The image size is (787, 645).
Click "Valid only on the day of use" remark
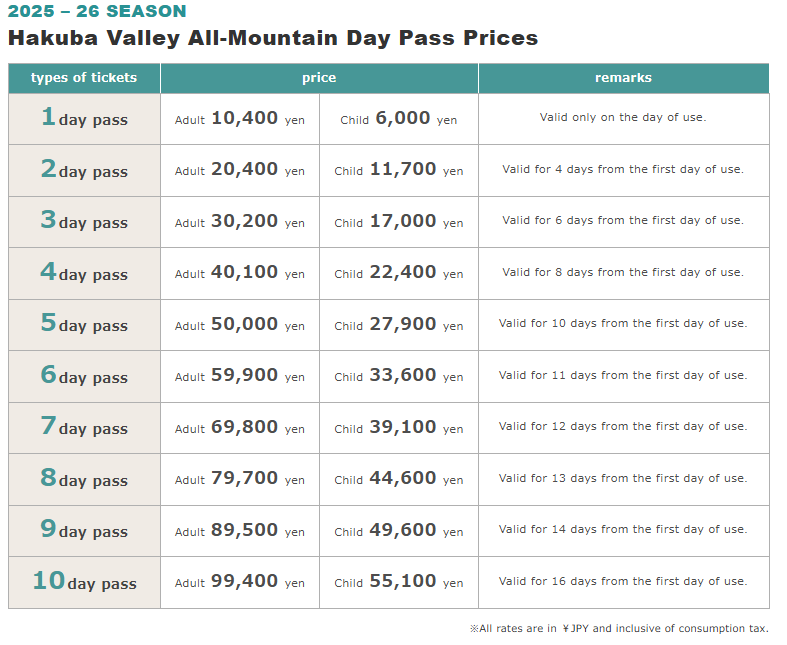[623, 117]
